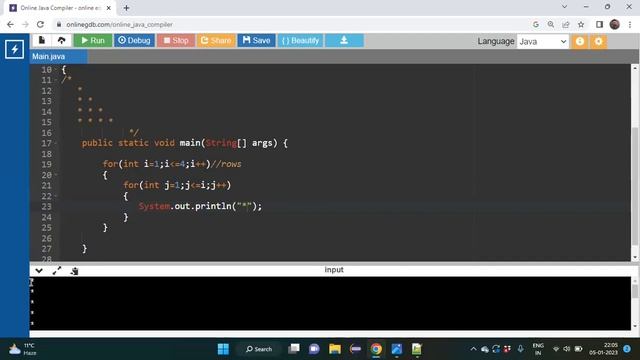Reload the page
Image resolution: width=640 pixels, height=360 pixels.
pyautogui.click(x=40, y=24)
